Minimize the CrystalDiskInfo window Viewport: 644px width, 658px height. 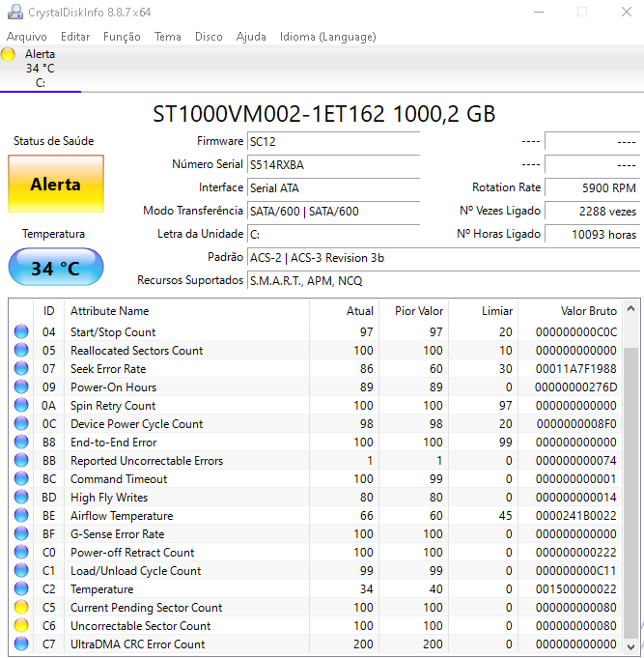pos(539,12)
